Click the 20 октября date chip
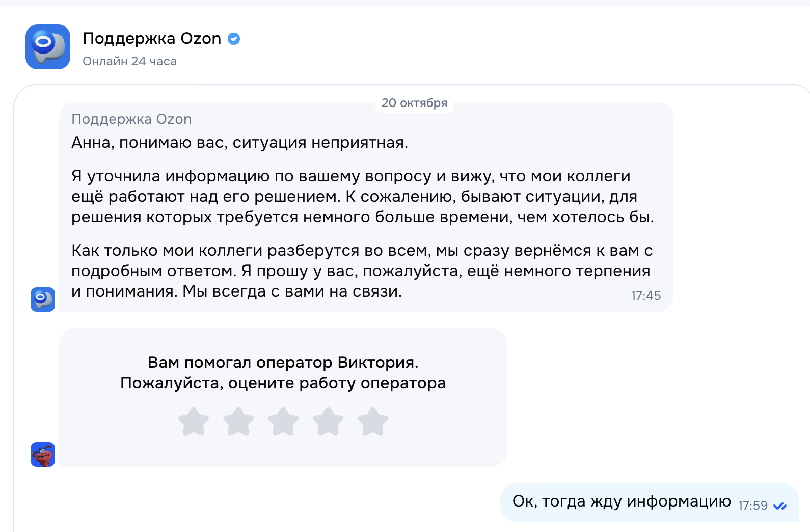Image resolution: width=810 pixels, height=532 pixels. 414,103
